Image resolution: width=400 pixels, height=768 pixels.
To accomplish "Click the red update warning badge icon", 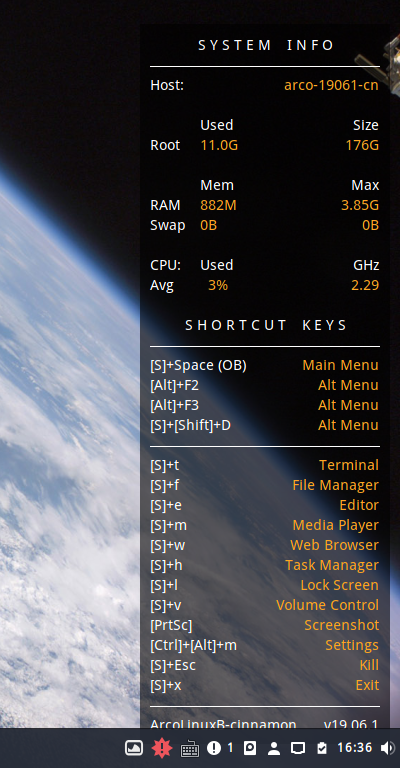I will [161, 748].
